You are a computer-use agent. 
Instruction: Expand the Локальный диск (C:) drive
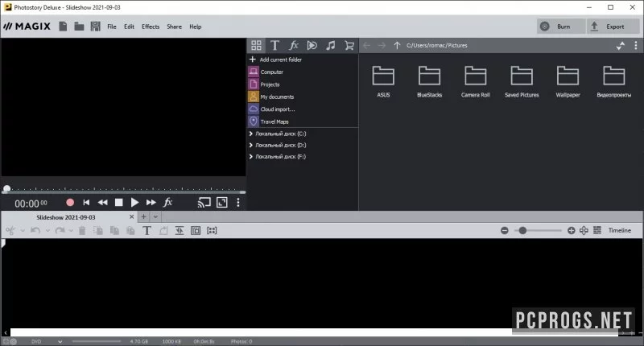pos(250,134)
